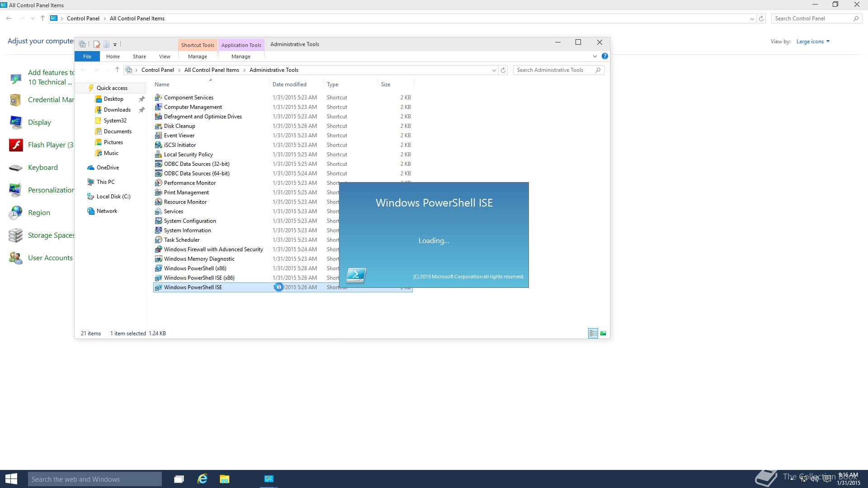Select the Local Security Policy icon

coord(158,155)
